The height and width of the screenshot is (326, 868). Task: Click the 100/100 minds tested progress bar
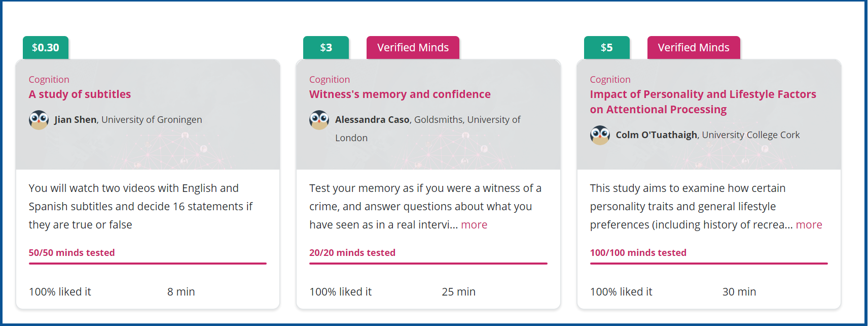pyautogui.click(x=709, y=264)
